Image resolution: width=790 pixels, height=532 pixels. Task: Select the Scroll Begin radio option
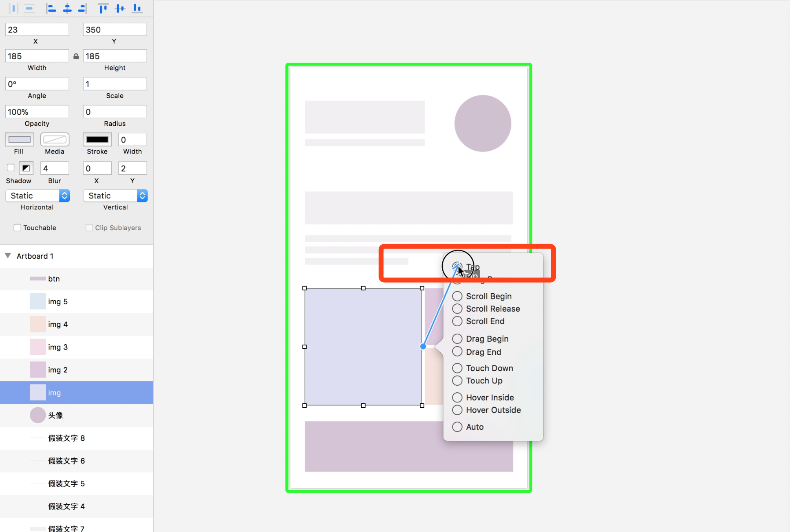click(x=457, y=296)
